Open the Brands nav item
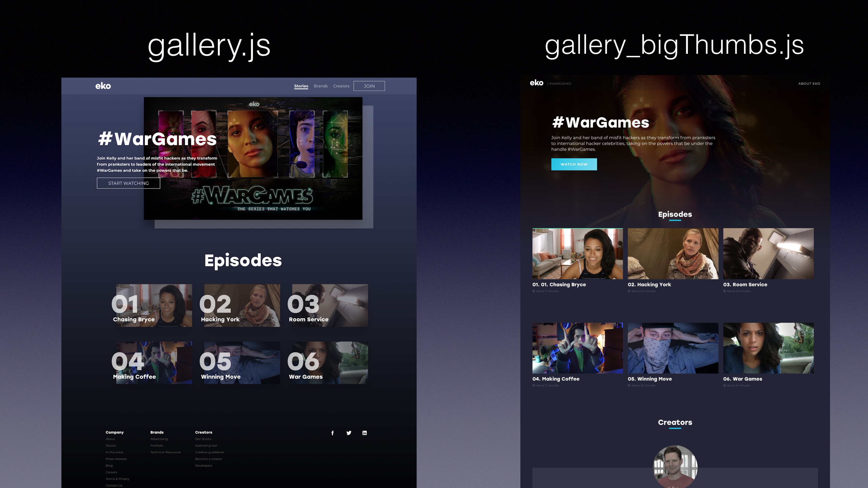Screen dimensions: 868x488 321,86
